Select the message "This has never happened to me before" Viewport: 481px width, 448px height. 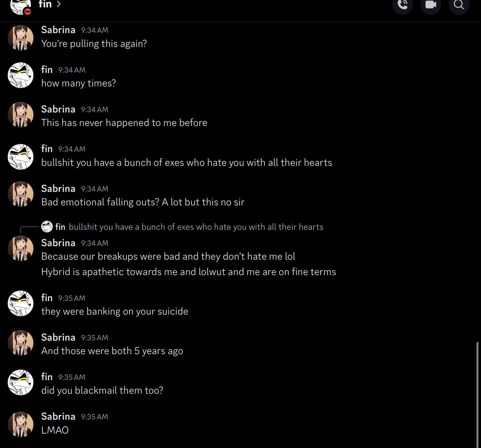click(x=124, y=123)
